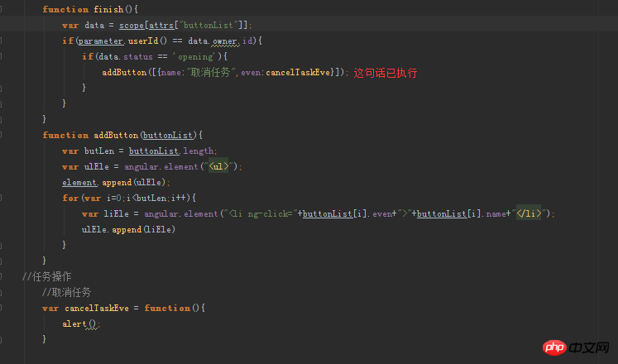The width and height of the screenshot is (618, 364).
Task: Select the "buttonList" string inside attrs brackets
Action: click(x=208, y=25)
